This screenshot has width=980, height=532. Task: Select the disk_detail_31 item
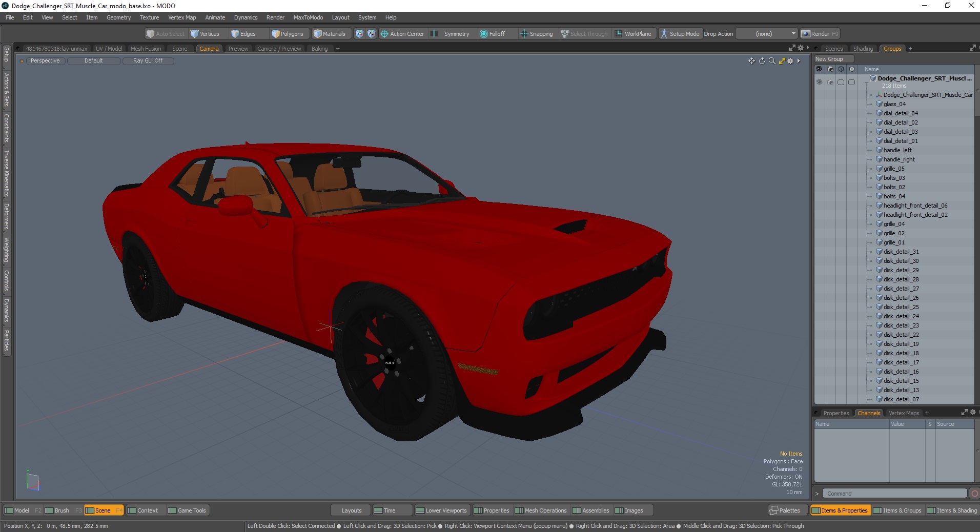(901, 252)
